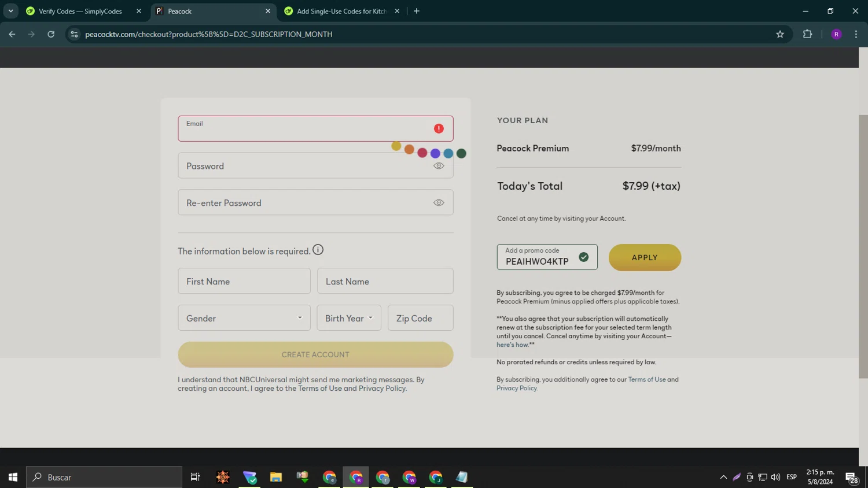The width and height of the screenshot is (868, 488).
Task: Click the Today's Total $7.99 (+tax) amount
Action: pyautogui.click(x=651, y=186)
